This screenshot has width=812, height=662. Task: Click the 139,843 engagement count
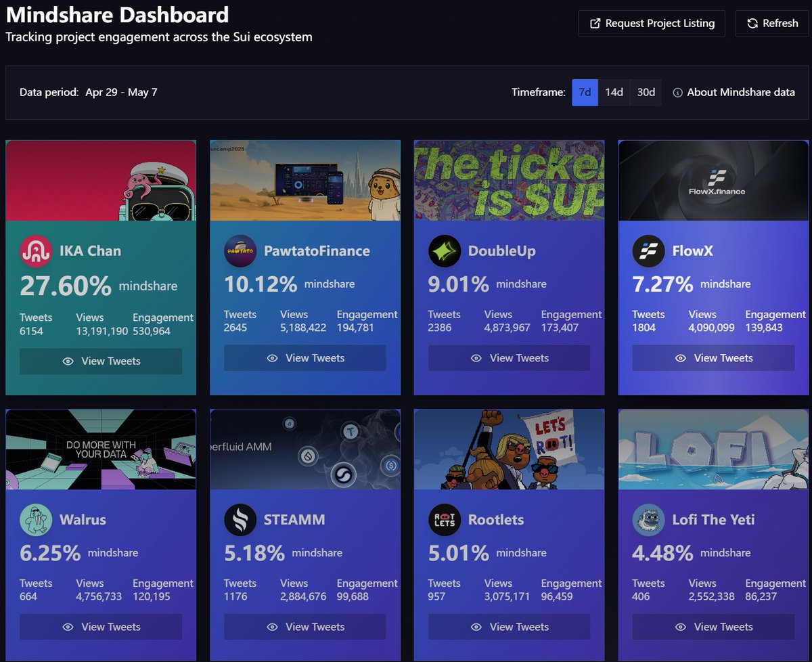point(764,328)
